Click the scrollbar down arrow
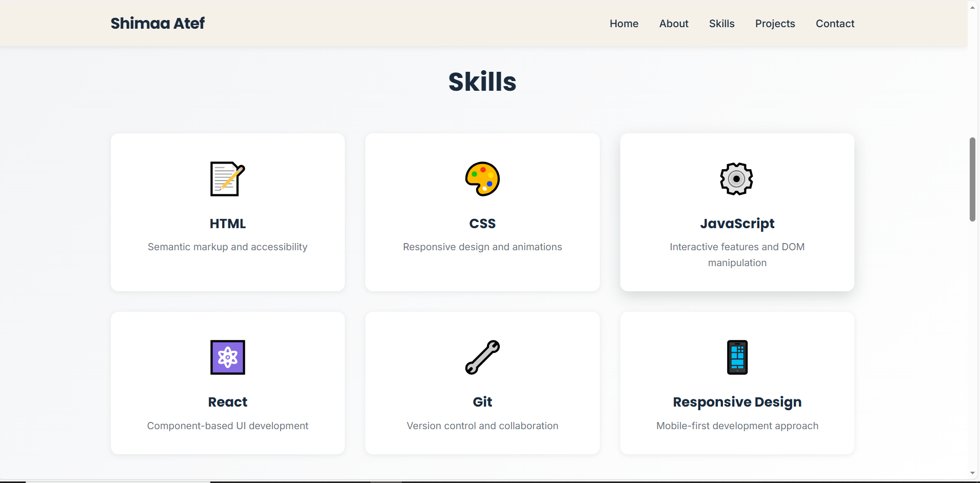 click(x=972, y=473)
